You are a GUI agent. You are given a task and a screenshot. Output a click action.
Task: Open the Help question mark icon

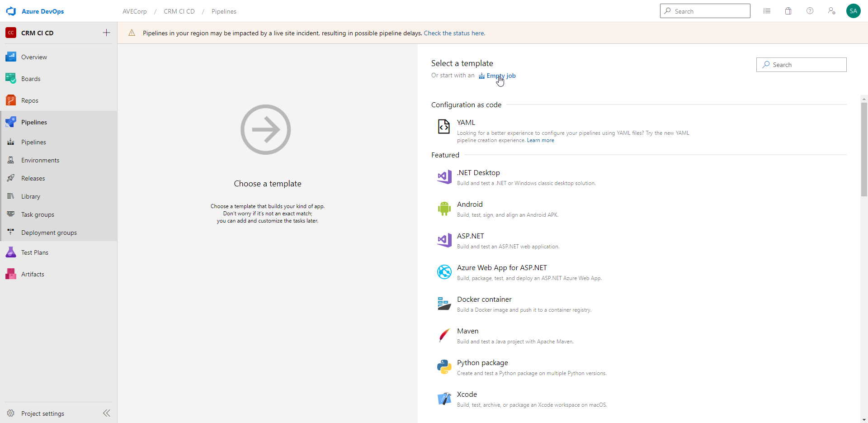click(810, 11)
